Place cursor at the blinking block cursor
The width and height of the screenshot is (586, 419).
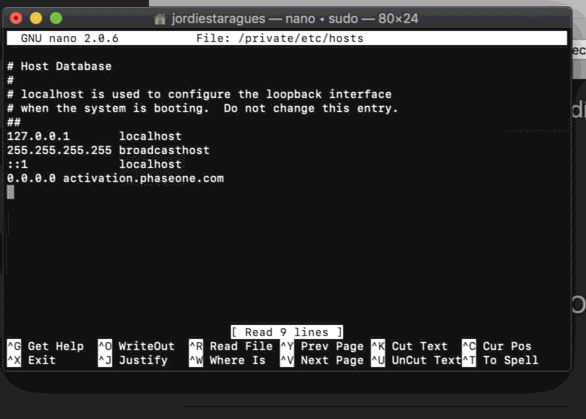click(x=10, y=192)
